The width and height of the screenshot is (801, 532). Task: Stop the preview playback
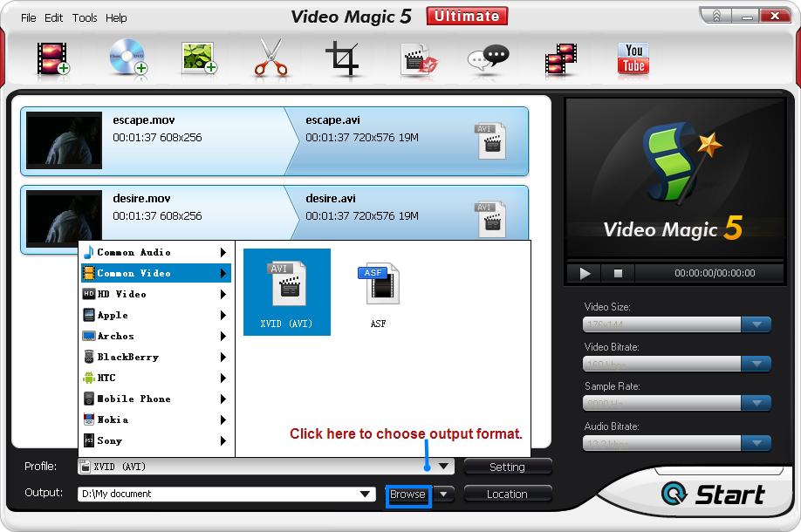(x=618, y=273)
